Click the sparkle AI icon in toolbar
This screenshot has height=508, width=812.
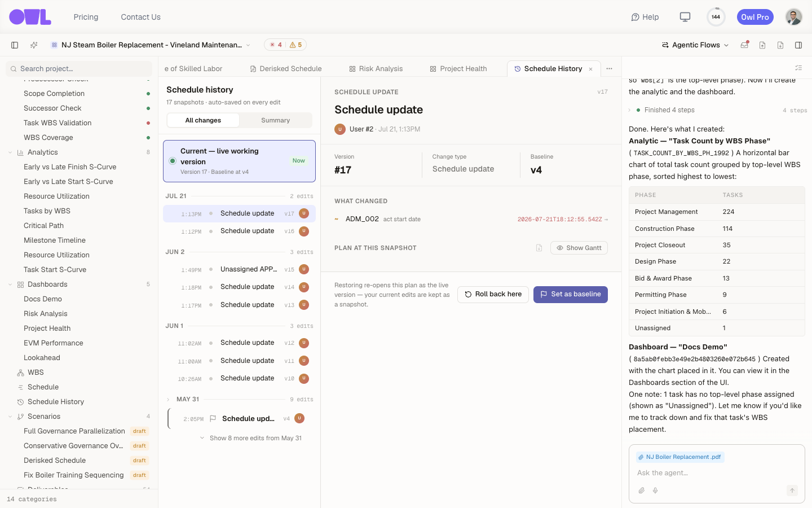click(34, 45)
